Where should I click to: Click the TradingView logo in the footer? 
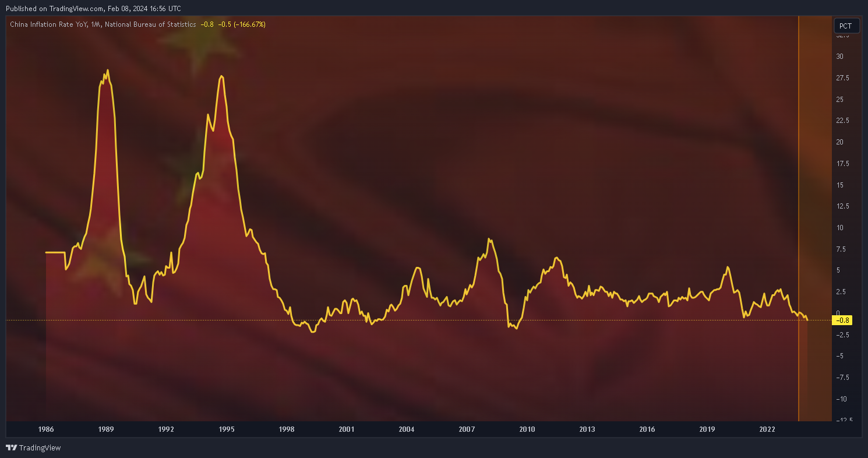(33, 448)
